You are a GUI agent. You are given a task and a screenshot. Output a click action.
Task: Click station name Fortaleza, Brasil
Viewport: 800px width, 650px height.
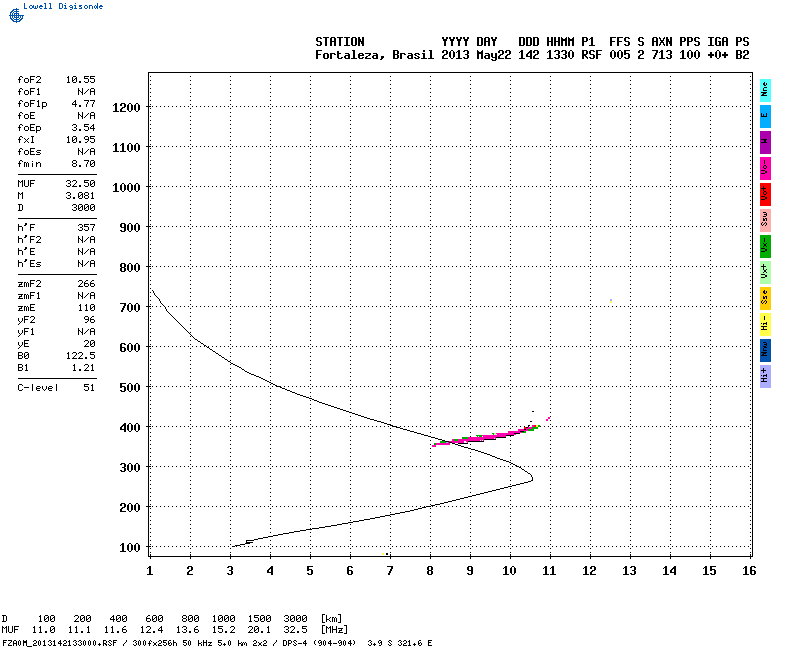pos(374,55)
